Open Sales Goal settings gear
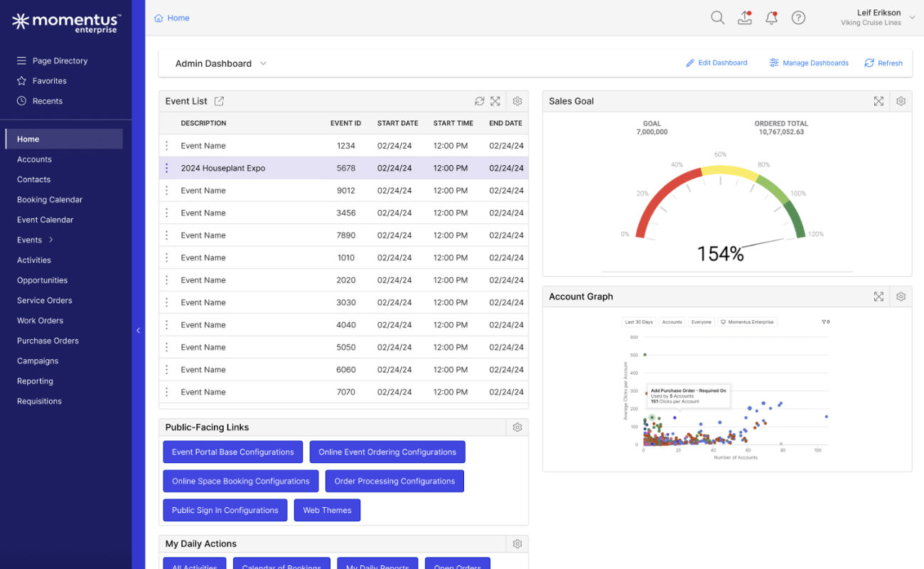 click(901, 101)
